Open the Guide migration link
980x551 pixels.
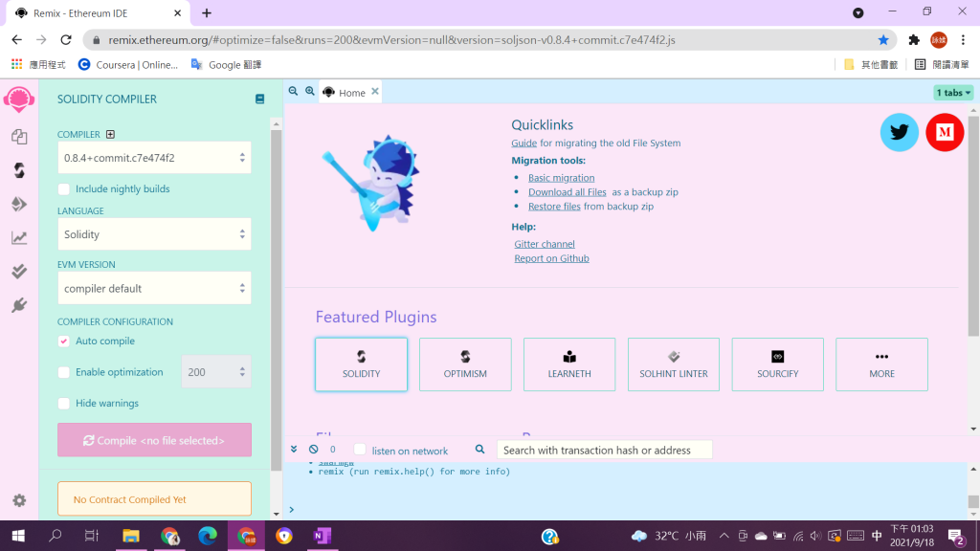(523, 143)
